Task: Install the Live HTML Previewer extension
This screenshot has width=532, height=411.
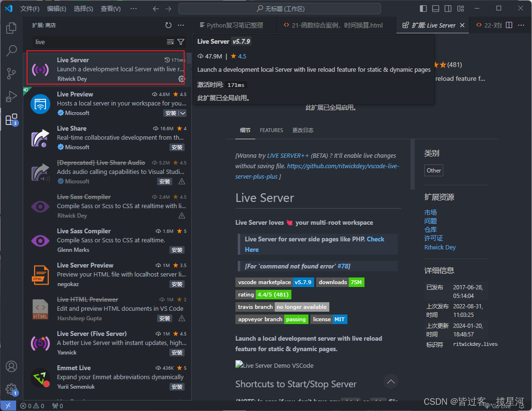Action: click(x=165, y=318)
